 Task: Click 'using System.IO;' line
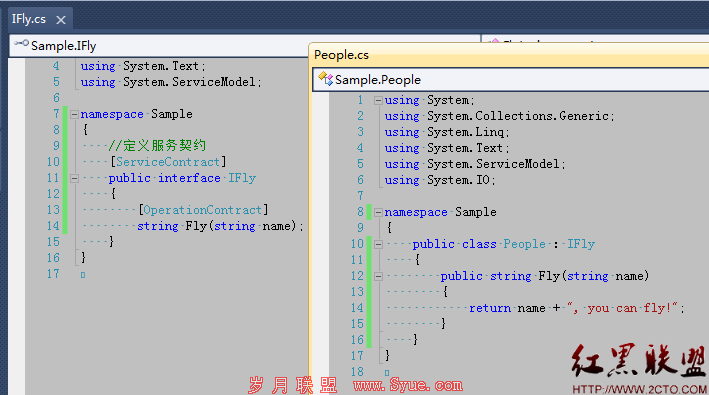440,180
